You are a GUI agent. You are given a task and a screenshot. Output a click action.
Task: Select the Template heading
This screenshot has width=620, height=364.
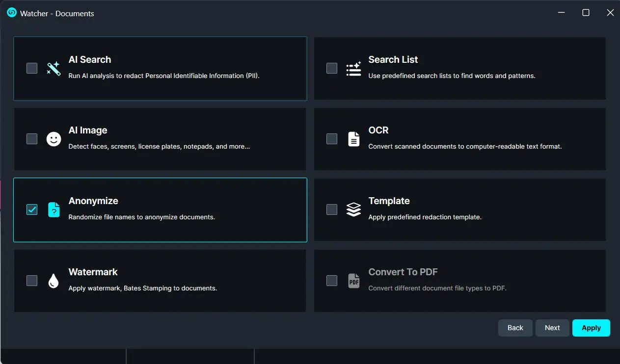pyautogui.click(x=389, y=201)
